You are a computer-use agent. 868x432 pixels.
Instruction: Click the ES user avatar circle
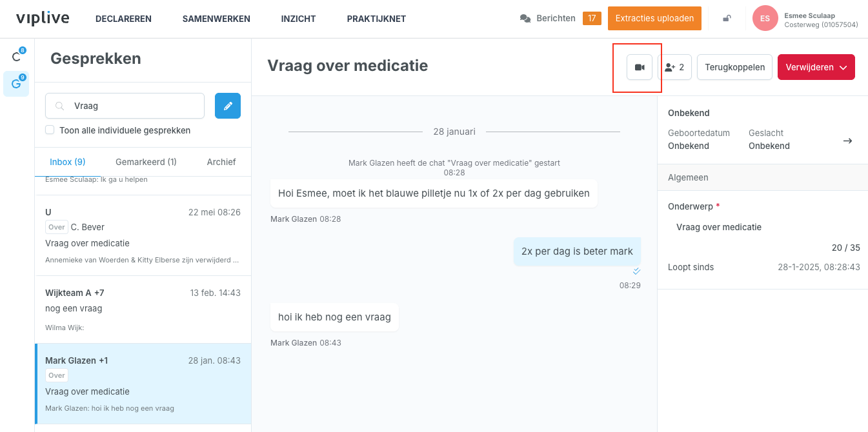tap(765, 18)
